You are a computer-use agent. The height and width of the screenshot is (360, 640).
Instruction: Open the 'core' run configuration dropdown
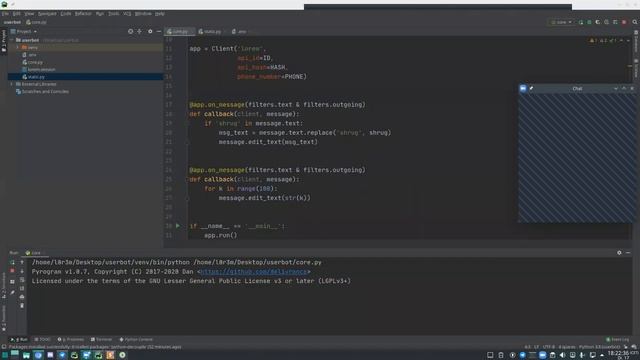(x=562, y=22)
